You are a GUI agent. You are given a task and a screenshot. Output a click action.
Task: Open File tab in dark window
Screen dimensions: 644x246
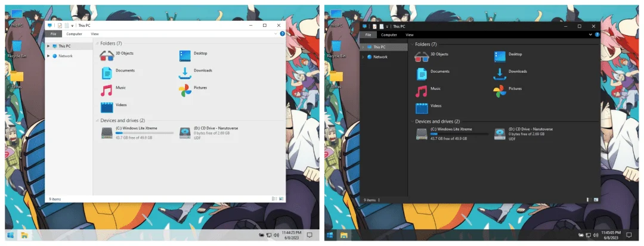point(368,35)
